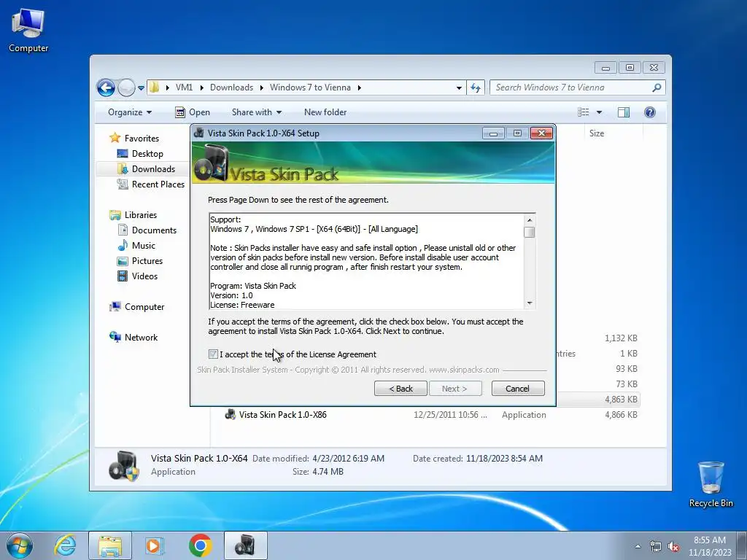
Task: Click Open in Explorer toolbar
Action: pos(193,112)
